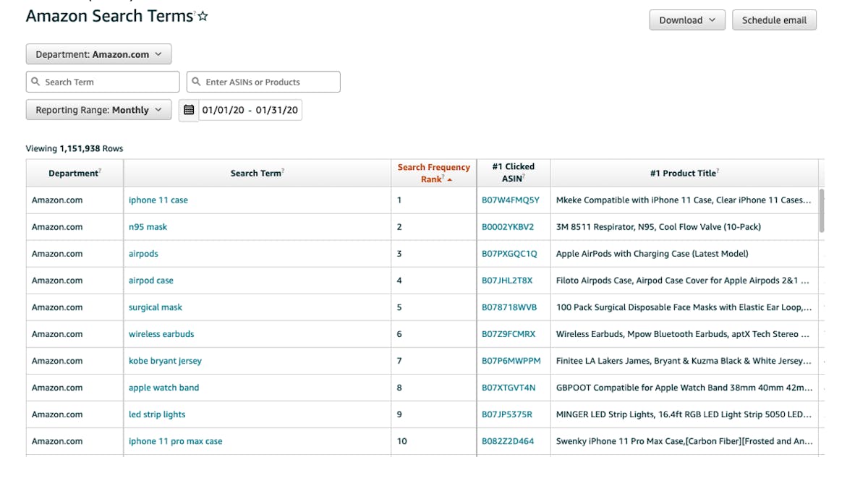Open the "kobe bryant jersey" search term link
The height and width of the screenshot is (478, 868).
(x=165, y=361)
